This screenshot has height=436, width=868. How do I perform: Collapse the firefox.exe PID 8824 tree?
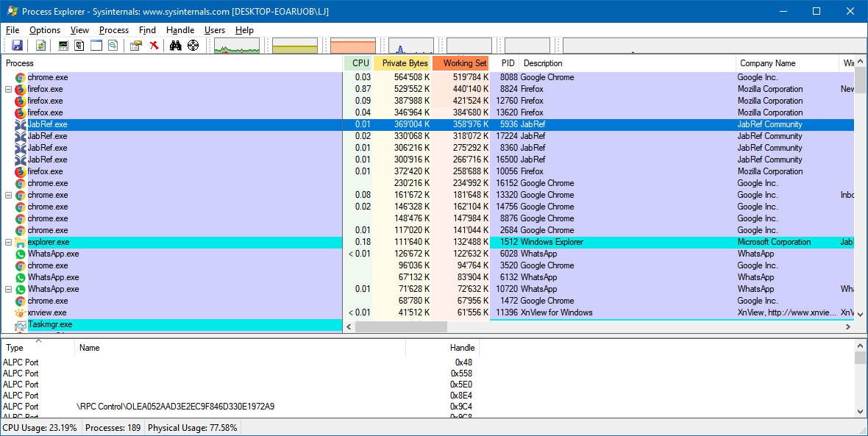pos(8,89)
